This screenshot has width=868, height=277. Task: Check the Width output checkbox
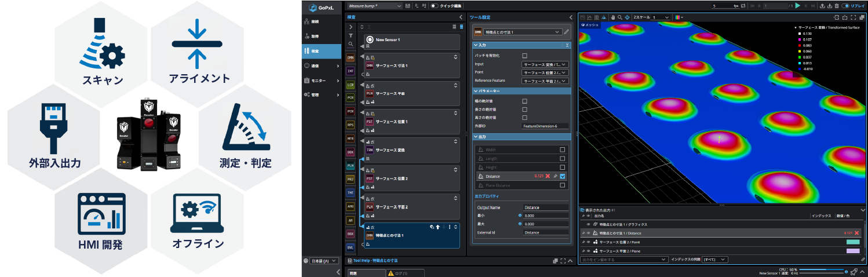click(x=562, y=150)
